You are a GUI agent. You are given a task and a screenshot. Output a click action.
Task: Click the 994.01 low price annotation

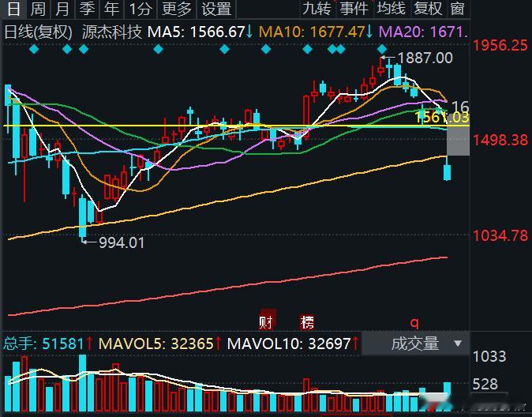(122, 242)
